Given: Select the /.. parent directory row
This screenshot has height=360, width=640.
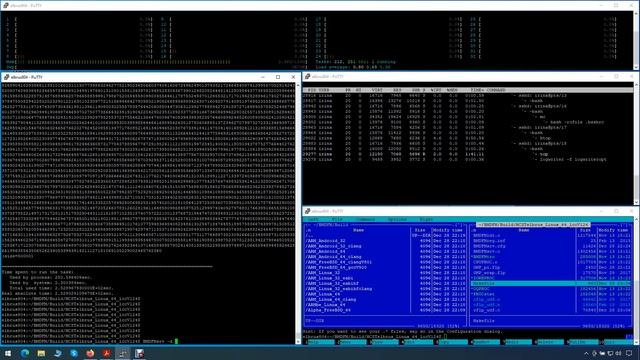Looking at the screenshot, I should [385, 236].
